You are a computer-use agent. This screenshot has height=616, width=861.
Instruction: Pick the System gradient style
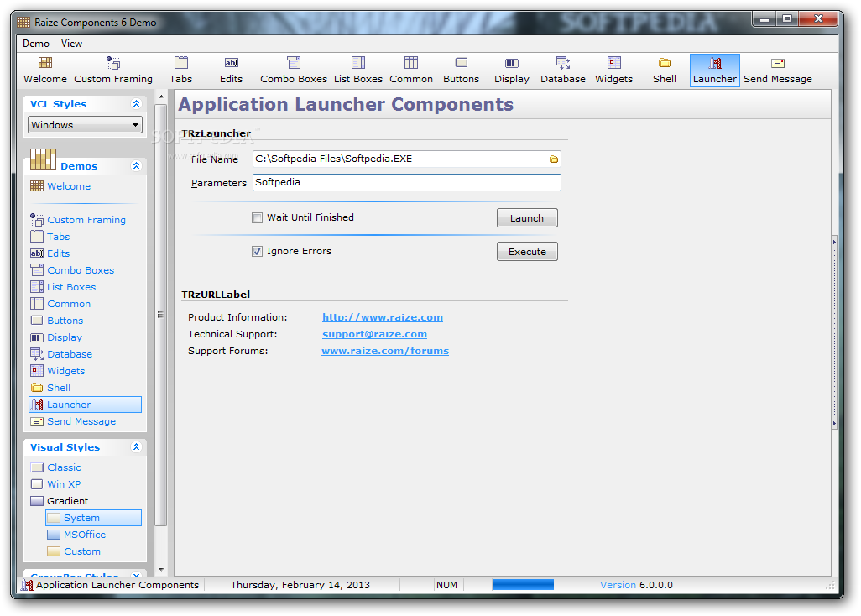coord(94,518)
